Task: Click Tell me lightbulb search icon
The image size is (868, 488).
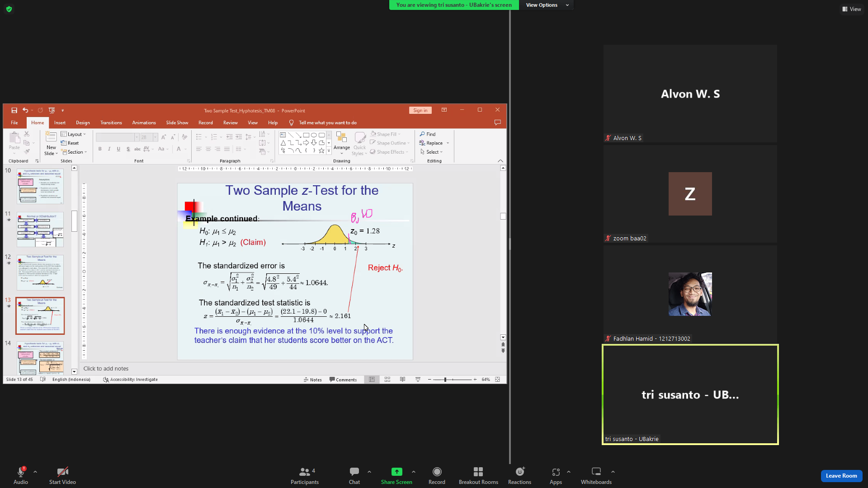Action: [291, 123]
